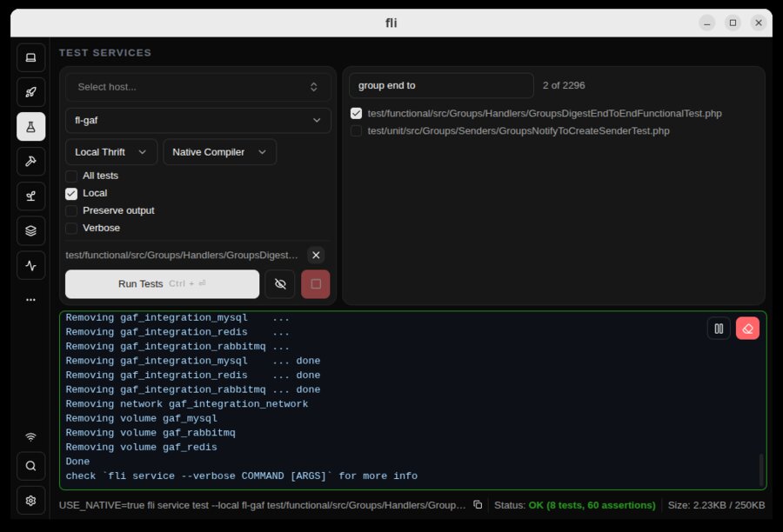Select the wrench tools icon in sidebar
This screenshot has height=532, width=783.
pyautogui.click(x=30, y=162)
